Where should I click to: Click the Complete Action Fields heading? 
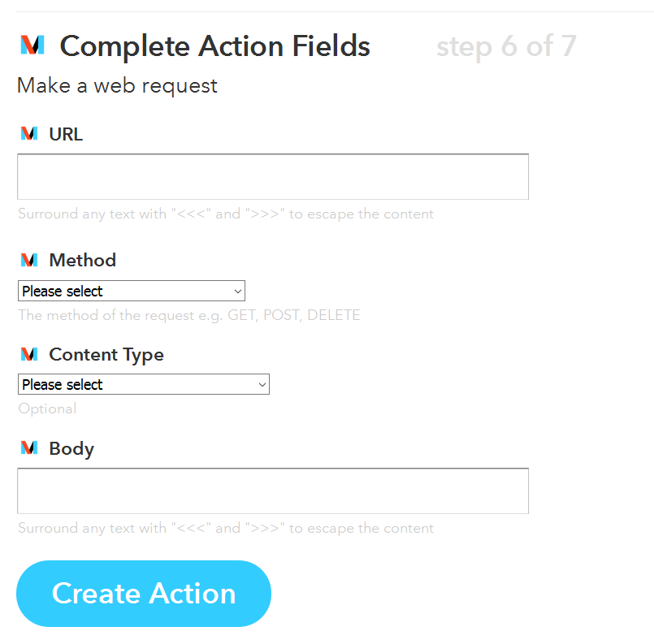click(214, 46)
